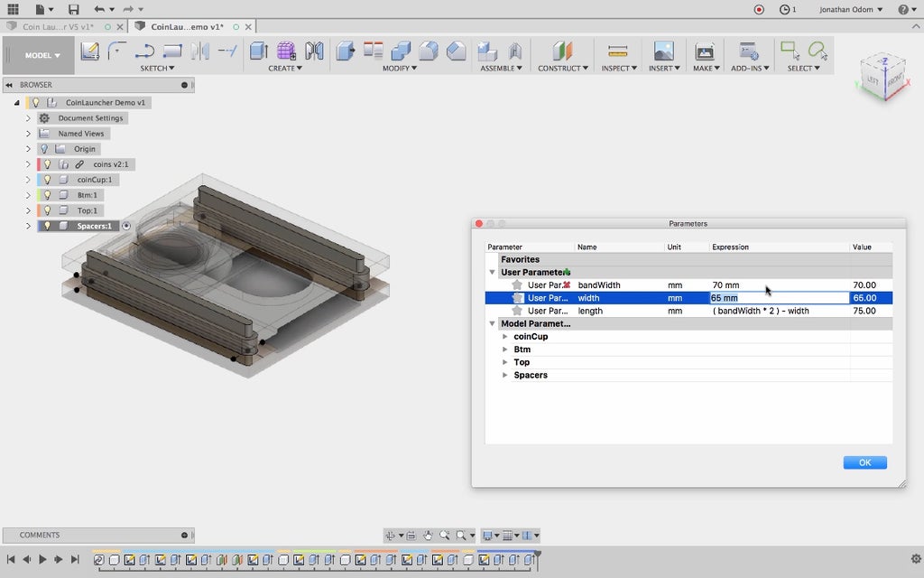
Task: Click the width expression field showing 65 mm
Action: 779,298
